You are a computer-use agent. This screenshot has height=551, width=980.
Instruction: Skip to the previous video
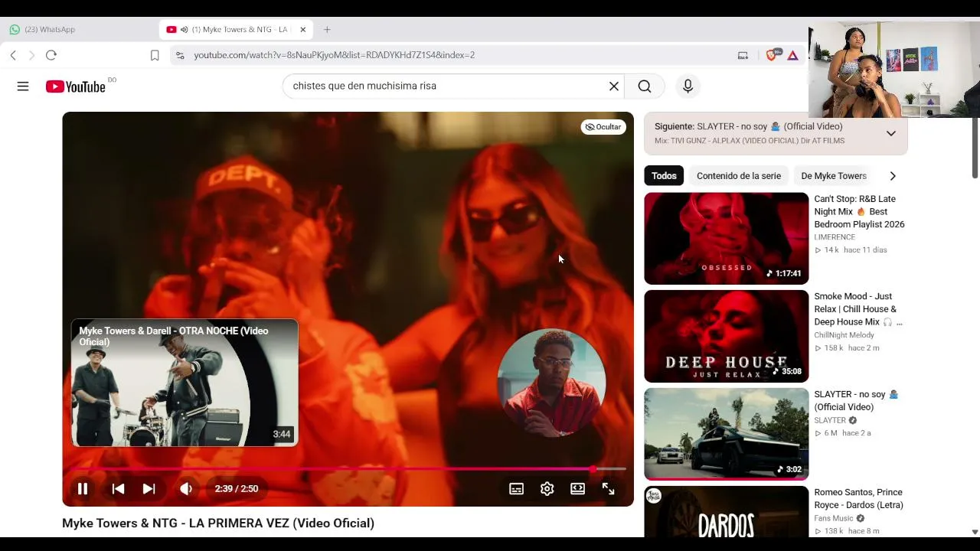coord(118,489)
